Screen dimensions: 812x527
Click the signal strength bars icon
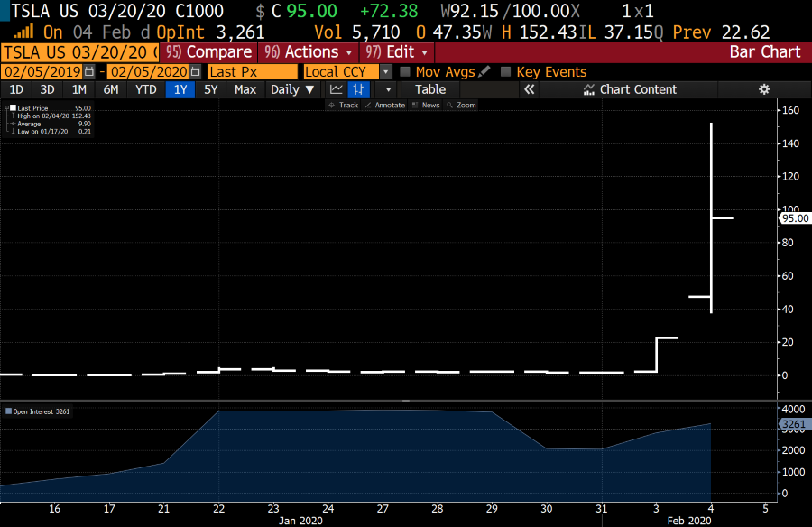point(23,32)
